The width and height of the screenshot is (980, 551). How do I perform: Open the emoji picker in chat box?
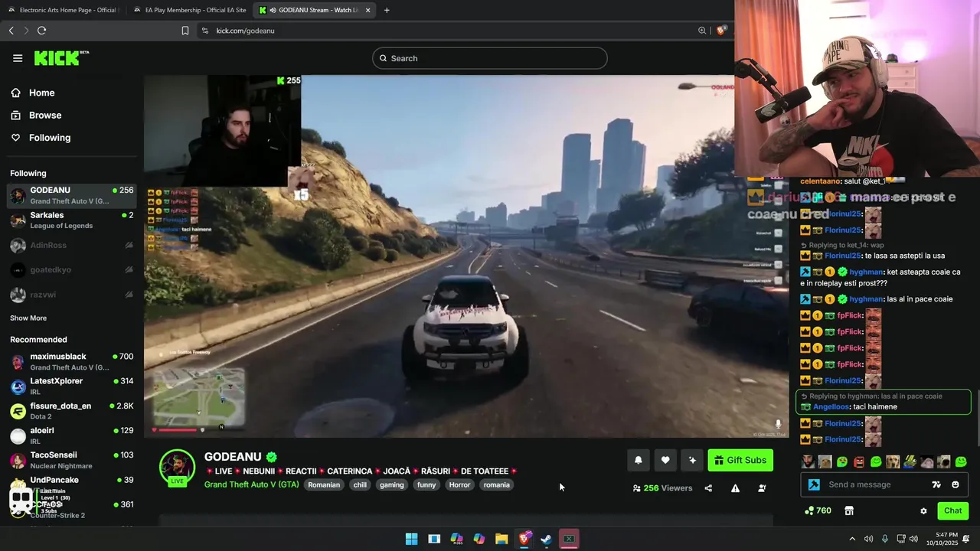click(955, 484)
